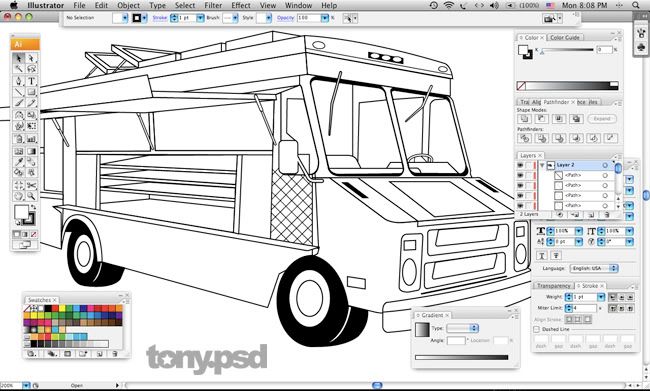Click the first Shape Mode icon in Pathfinder
Viewport: 650px width, 391px height.
pyautogui.click(x=524, y=119)
